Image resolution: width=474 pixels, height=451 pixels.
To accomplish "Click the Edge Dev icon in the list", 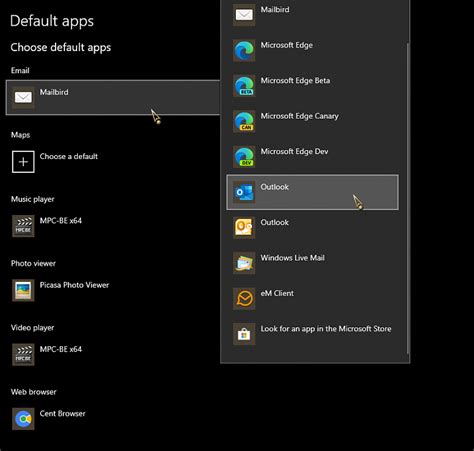I will click(x=244, y=157).
